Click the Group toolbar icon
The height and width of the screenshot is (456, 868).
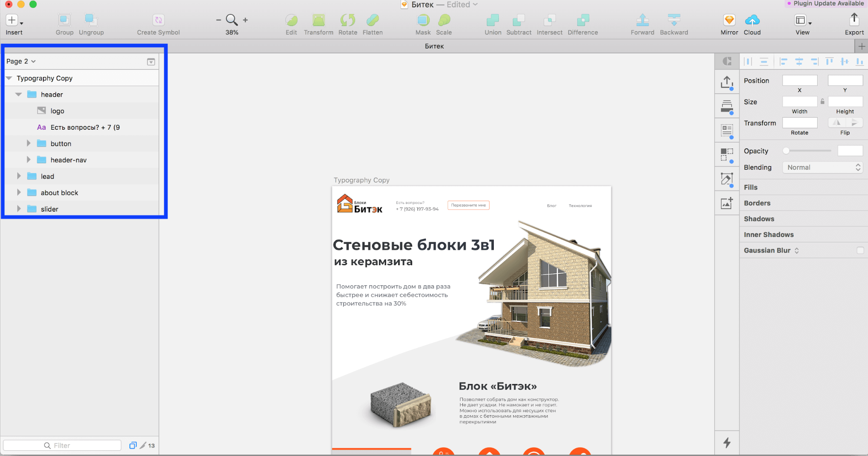pos(64,20)
